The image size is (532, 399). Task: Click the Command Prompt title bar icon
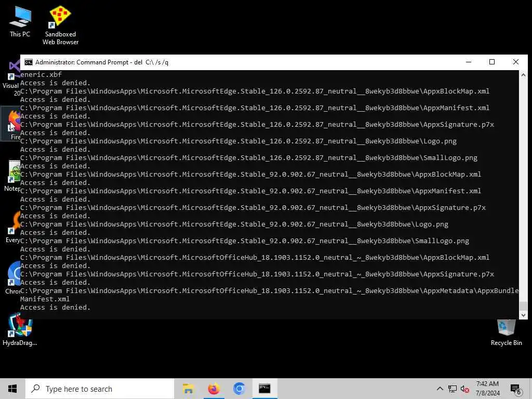click(29, 62)
